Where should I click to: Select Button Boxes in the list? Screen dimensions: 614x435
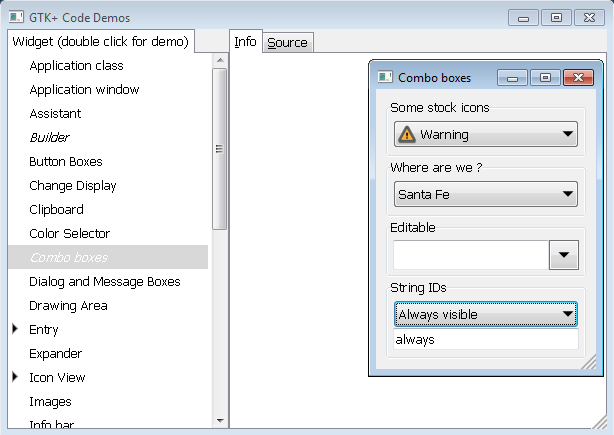[66, 161]
